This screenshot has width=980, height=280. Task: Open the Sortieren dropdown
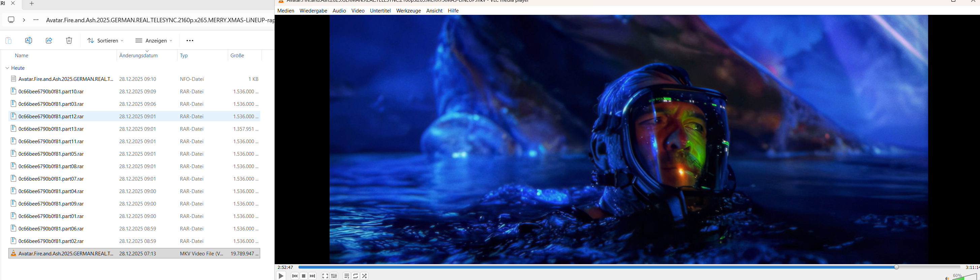[x=105, y=41]
